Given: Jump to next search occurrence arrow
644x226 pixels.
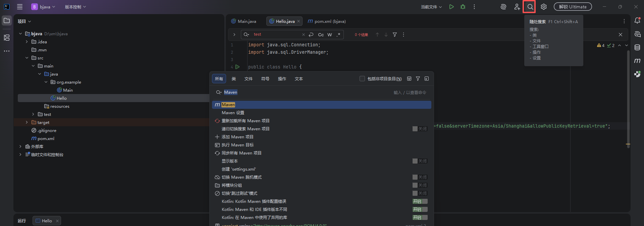Looking at the screenshot, I should click(386, 35).
